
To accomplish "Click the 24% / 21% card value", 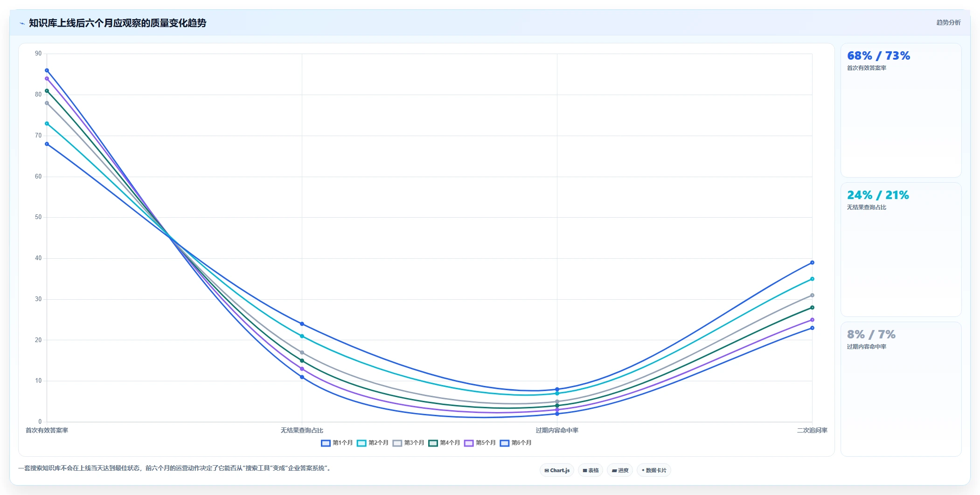I will [878, 195].
